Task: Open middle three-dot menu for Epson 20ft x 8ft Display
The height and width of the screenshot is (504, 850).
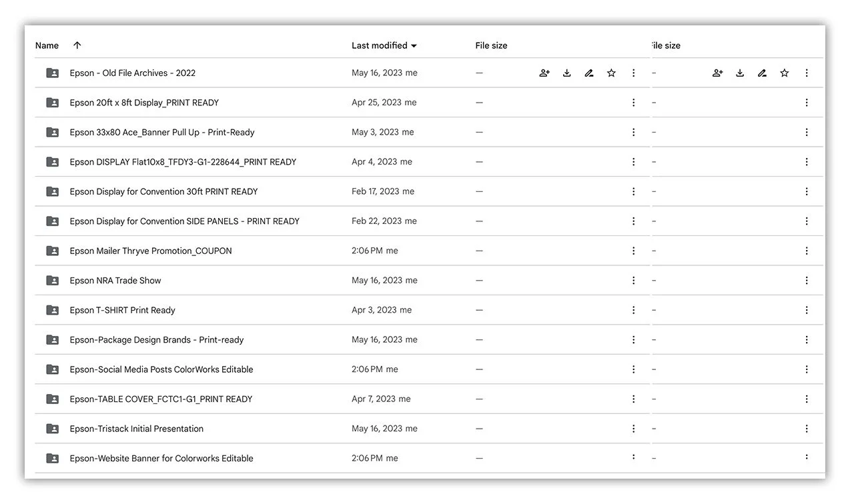Action: (633, 103)
